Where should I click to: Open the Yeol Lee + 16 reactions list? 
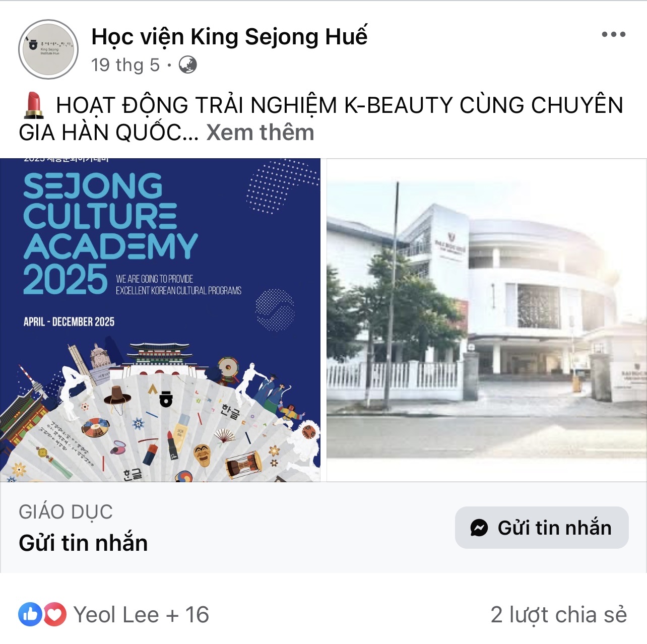coord(141,615)
